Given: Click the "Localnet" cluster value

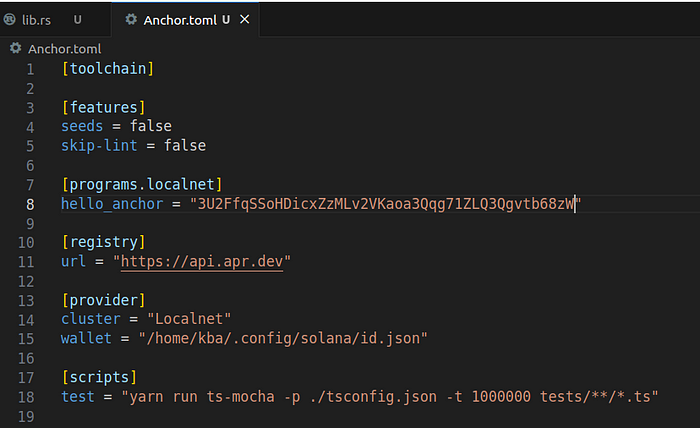Looking at the screenshot, I should [x=189, y=319].
